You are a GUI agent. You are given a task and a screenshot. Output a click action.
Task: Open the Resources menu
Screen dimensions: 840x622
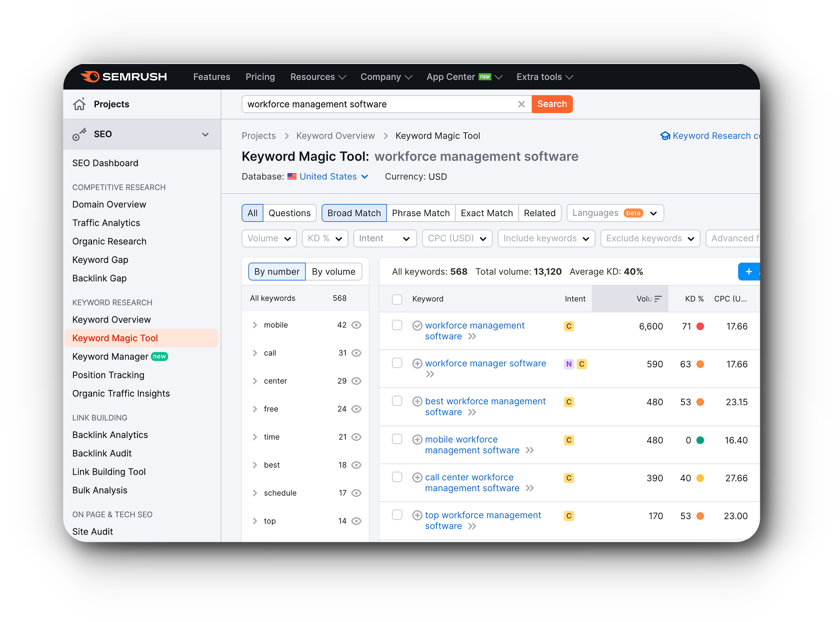[x=318, y=77]
